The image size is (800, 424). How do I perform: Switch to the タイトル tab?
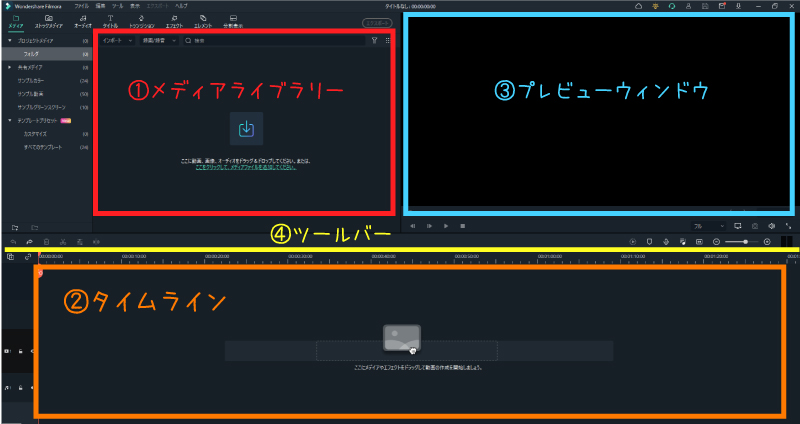point(109,22)
